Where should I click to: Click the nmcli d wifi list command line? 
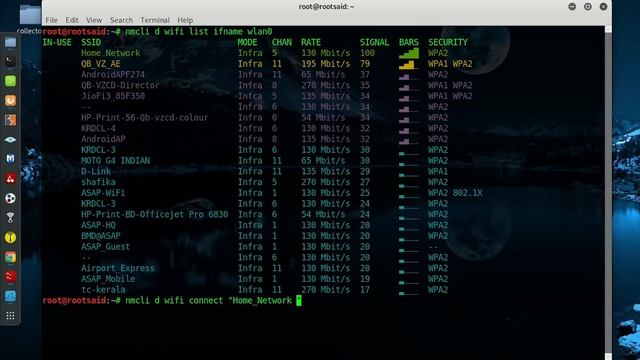click(x=198, y=31)
